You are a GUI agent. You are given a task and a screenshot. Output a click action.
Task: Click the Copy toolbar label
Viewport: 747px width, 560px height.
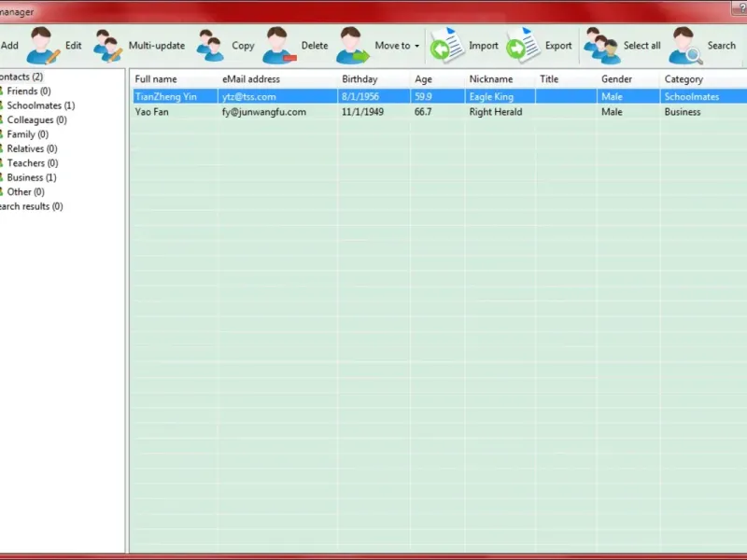click(243, 46)
